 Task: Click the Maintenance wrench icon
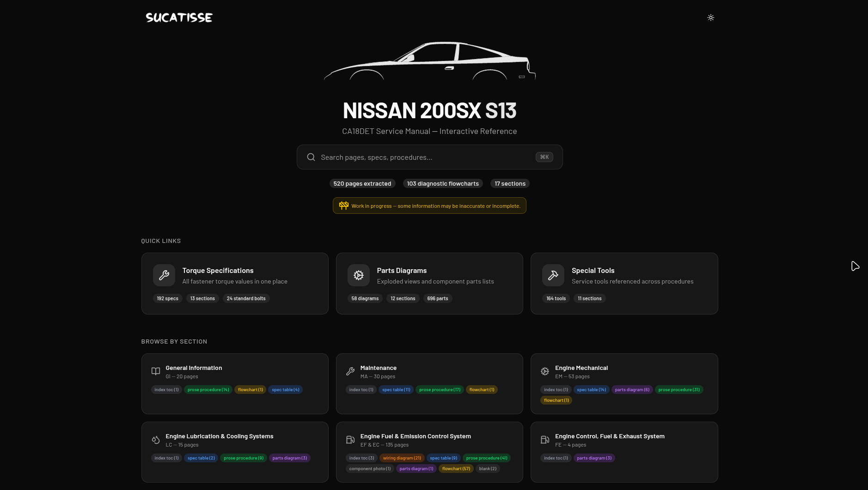tap(350, 371)
